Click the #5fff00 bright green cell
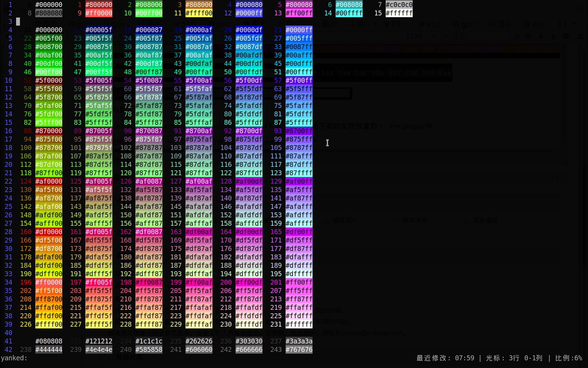Viewport: 588px width, 368px height. (x=49, y=122)
